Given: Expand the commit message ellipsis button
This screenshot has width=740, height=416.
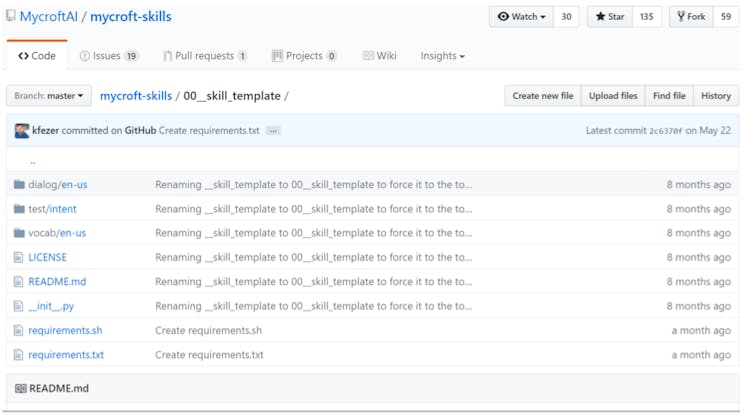Looking at the screenshot, I should [x=273, y=131].
